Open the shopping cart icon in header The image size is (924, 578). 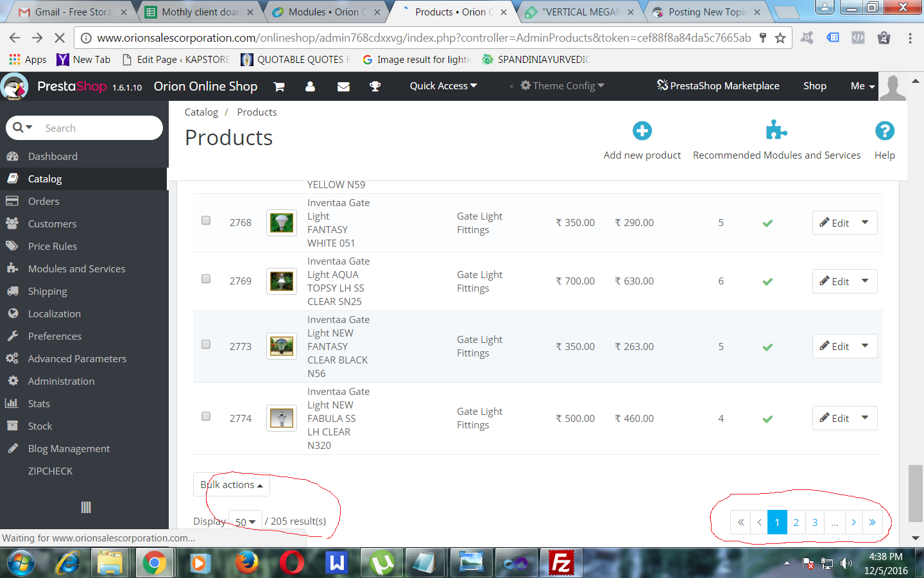[279, 86]
